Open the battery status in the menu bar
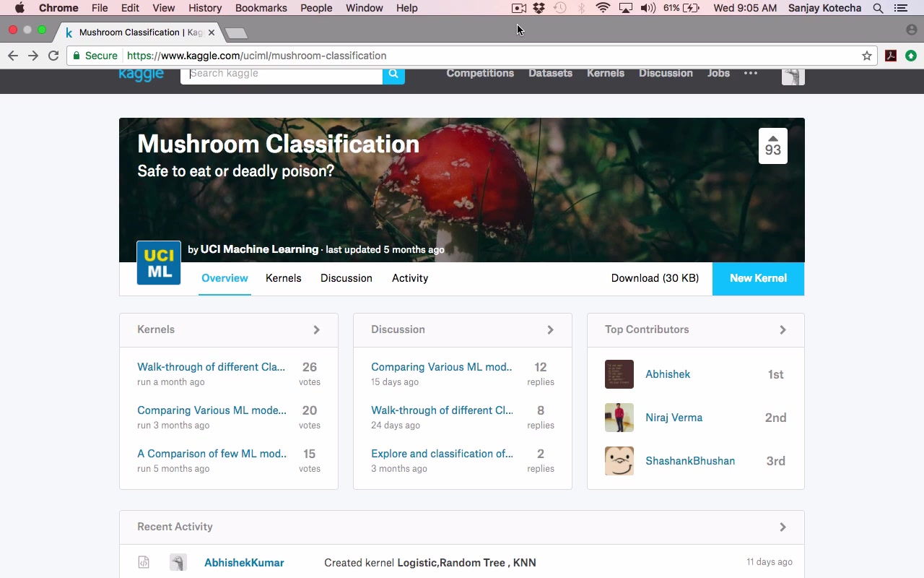 pyautogui.click(x=681, y=8)
